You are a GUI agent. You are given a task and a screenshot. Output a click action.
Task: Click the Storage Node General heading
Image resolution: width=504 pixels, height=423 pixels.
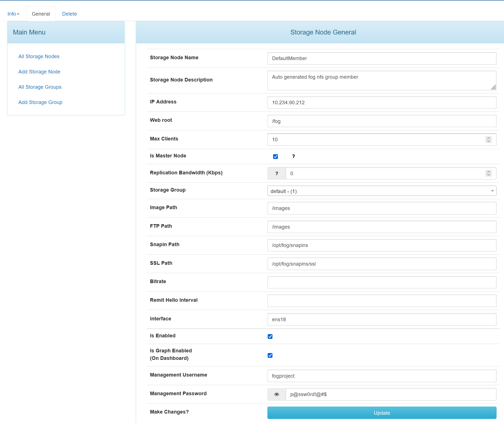coord(323,32)
